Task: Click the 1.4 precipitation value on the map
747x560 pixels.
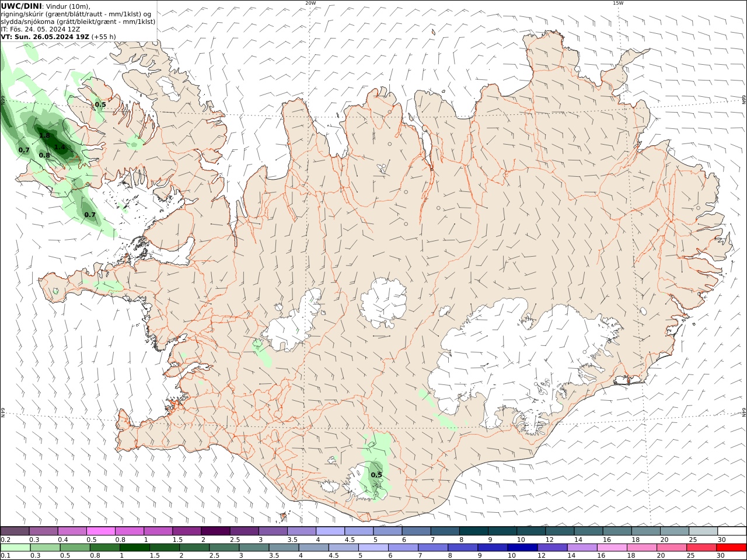Action: coord(60,147)
